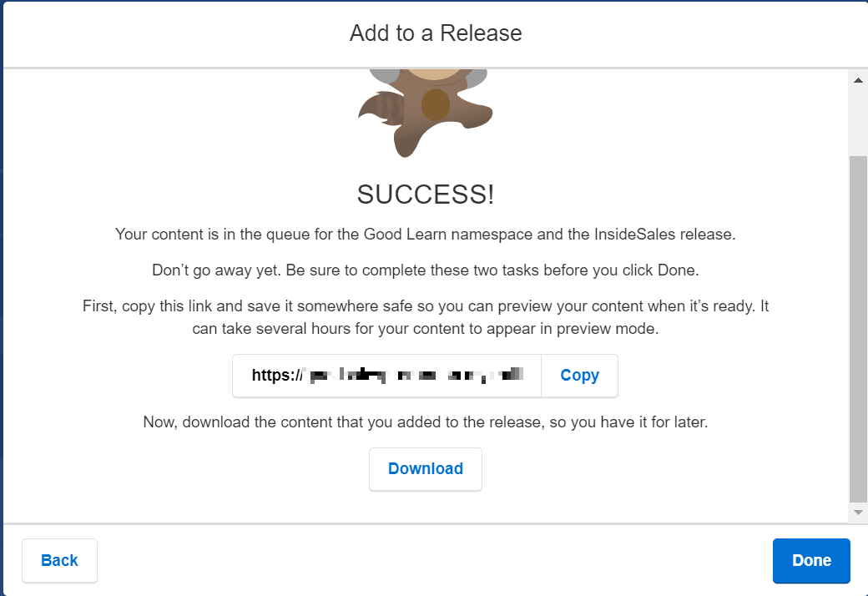This screenshot has height=596, width=868.
Task: Click the SUCCESS! heading
Action: click(x=425, y=194)
